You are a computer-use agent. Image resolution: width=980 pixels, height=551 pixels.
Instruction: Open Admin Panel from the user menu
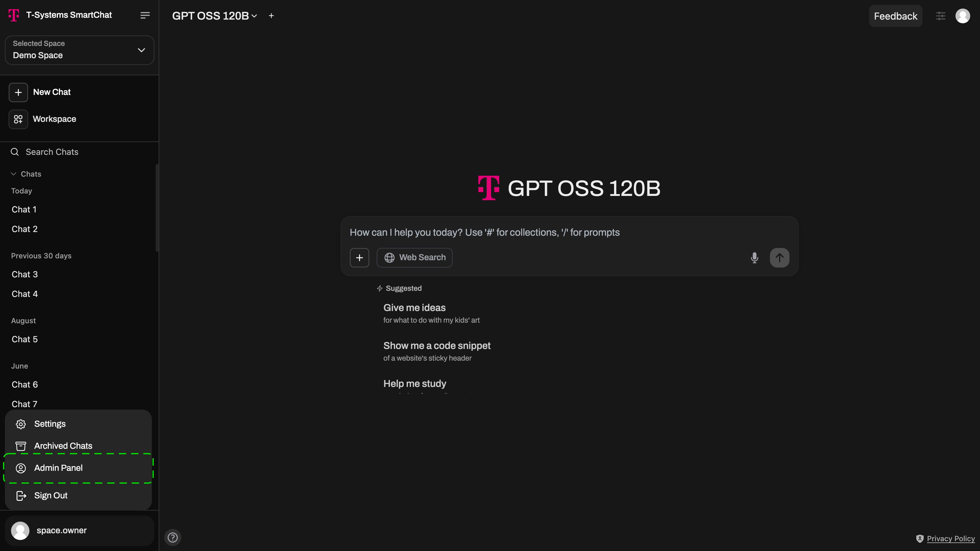point(78,468)
